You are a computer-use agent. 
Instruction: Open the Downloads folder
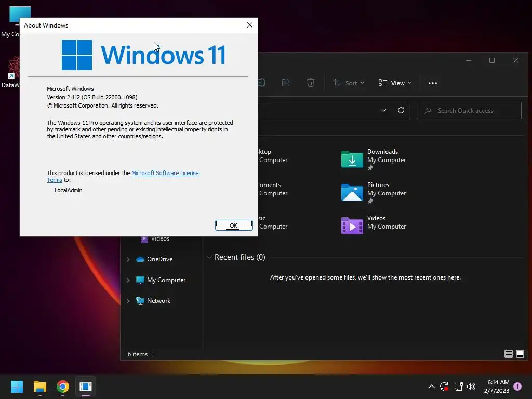[373, 159]
